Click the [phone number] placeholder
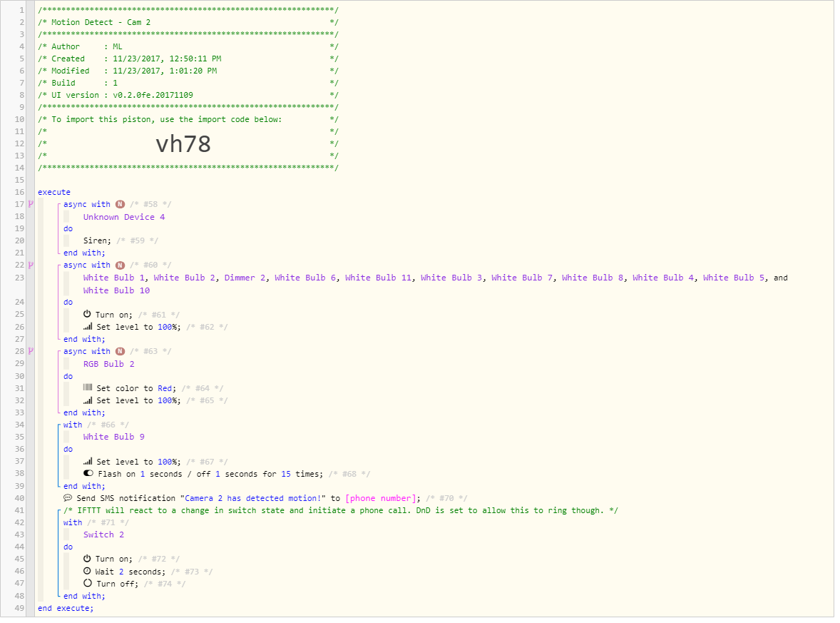This screenshot has height=623, width=840. coord(381,498)
